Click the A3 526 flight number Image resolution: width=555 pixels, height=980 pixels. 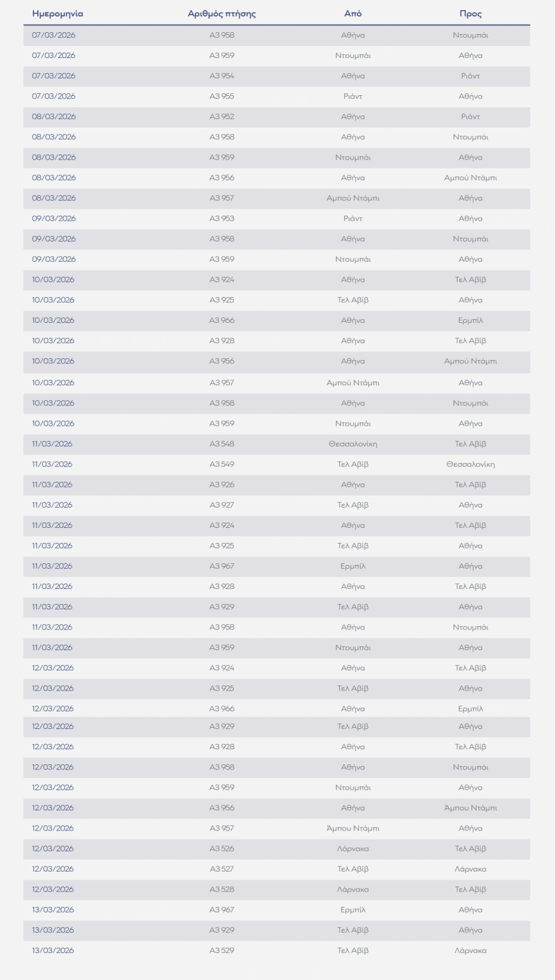tap(222, 849)
